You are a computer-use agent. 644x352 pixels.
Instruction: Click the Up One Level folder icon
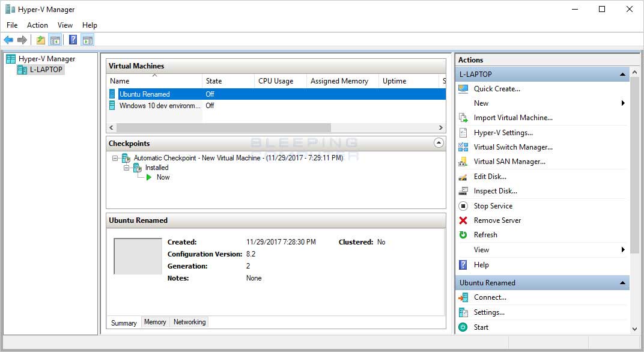[41, 40]
